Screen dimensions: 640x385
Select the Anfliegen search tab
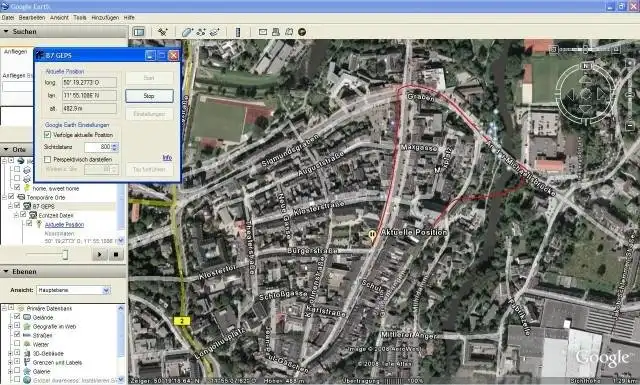tap(16, 52)
